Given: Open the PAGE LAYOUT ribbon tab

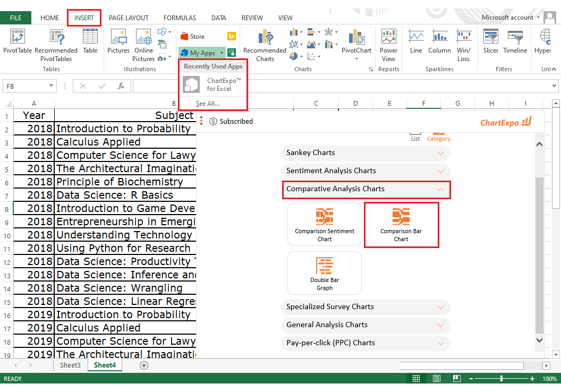Looking at the screenshot, I should point(129,18).
